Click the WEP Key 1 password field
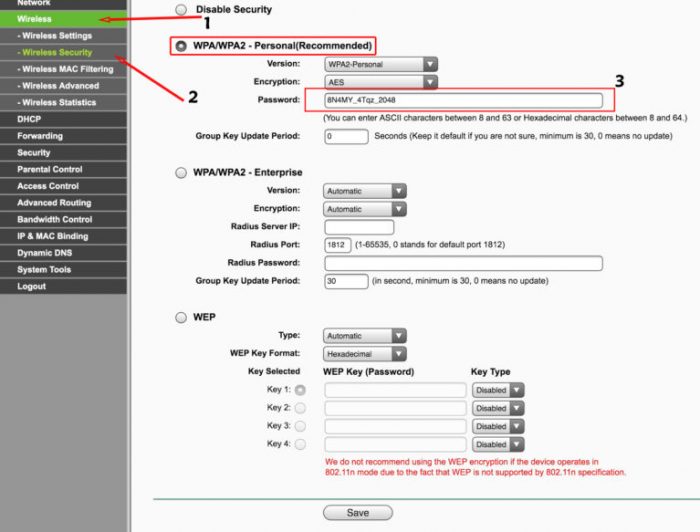700x532 pixels. (396, 390)
